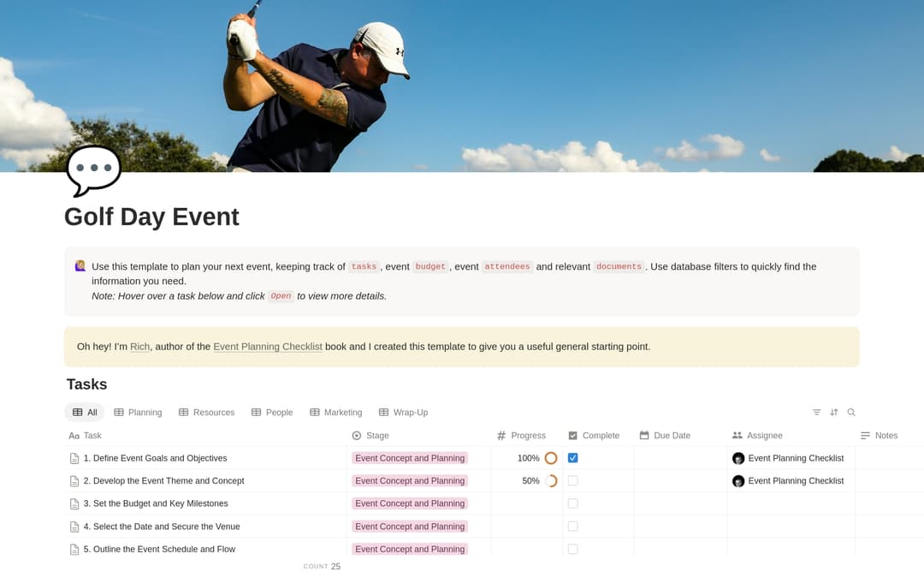Open the Progress column header menu
This screenshot has width=924, height=577.
click(527, 436)
